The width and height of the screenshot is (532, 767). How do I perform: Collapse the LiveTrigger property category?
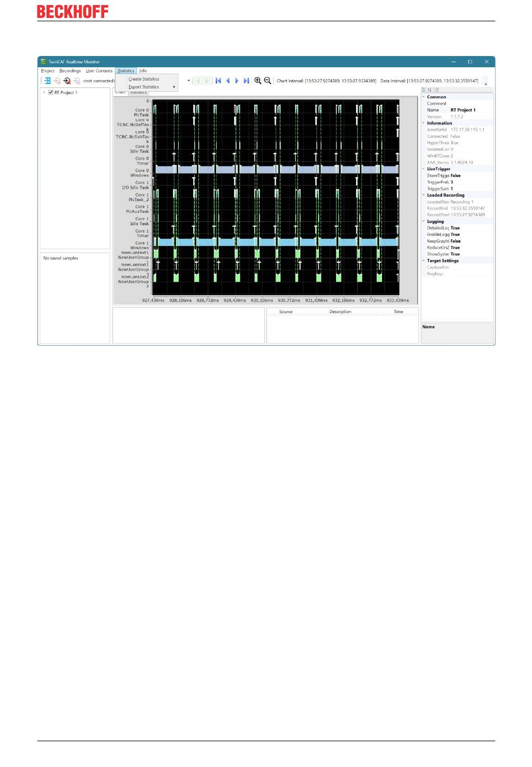point(423,169)
